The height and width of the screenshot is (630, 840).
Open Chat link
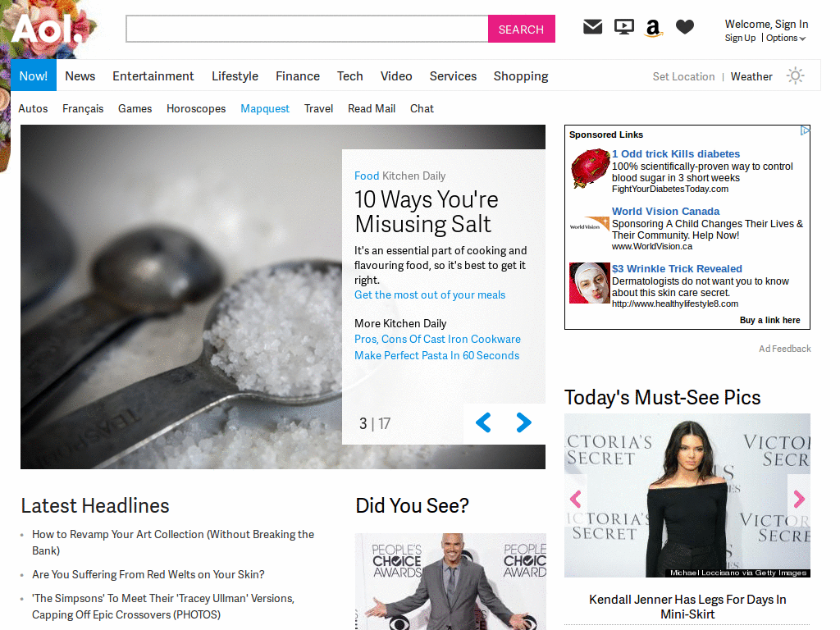tap(422, 109)
